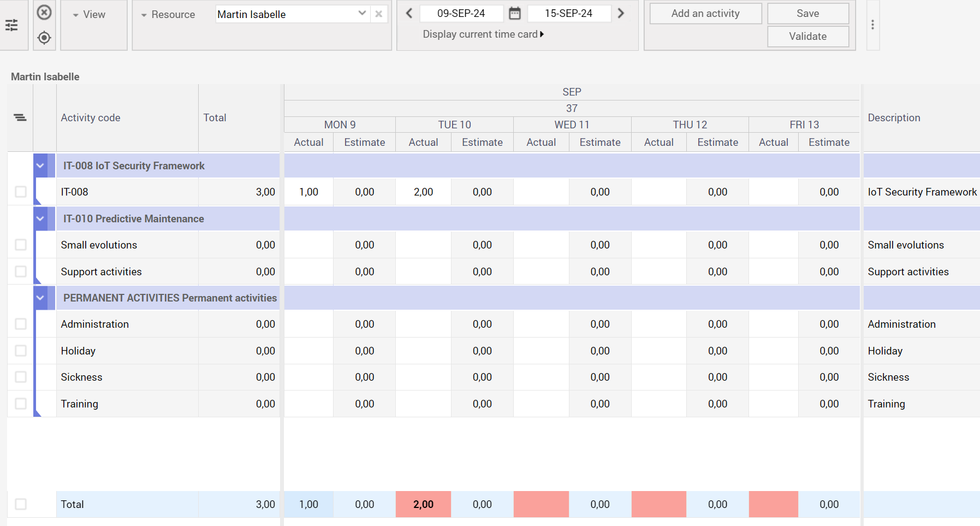Clear selected resource with small x icon
This screenshot has height=526, width=980.
coord(379,14)
